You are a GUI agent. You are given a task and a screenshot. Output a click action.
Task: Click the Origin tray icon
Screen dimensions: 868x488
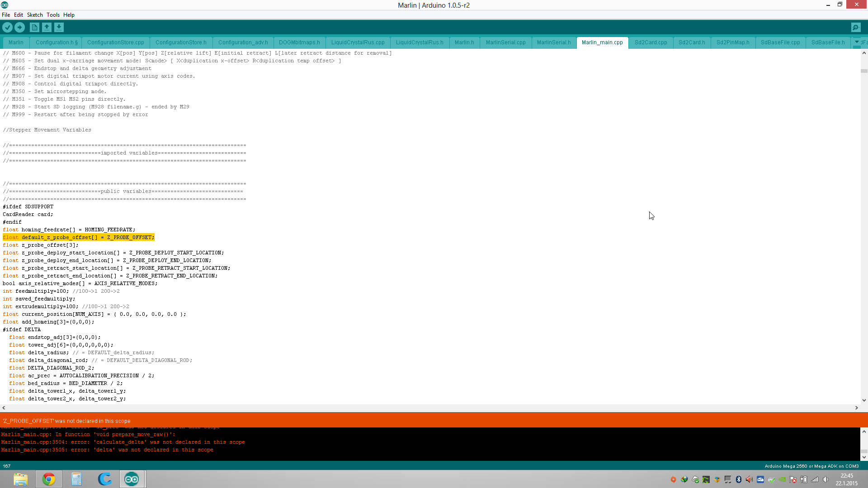click(x=674, y=479)
